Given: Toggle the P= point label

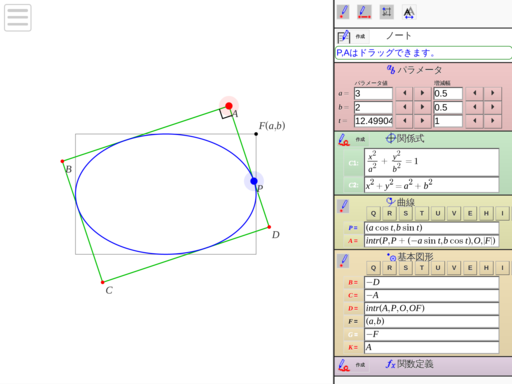Looking at the screenshot, I should (x=353, y=228).
